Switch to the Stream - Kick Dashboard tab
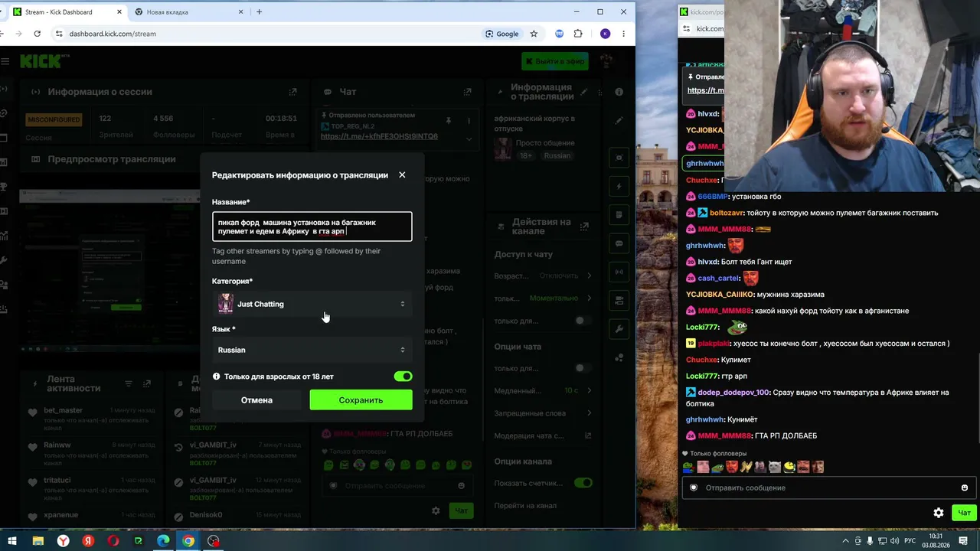980x551 pixels. (65, 12)
